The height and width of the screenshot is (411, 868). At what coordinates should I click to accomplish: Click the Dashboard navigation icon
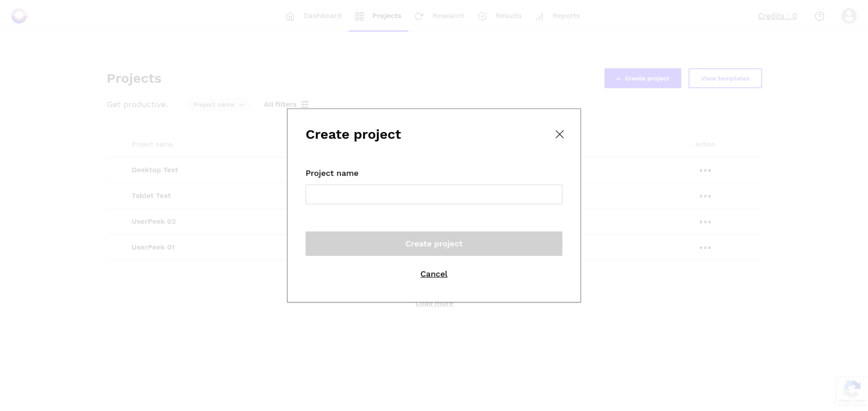[291, 15]
